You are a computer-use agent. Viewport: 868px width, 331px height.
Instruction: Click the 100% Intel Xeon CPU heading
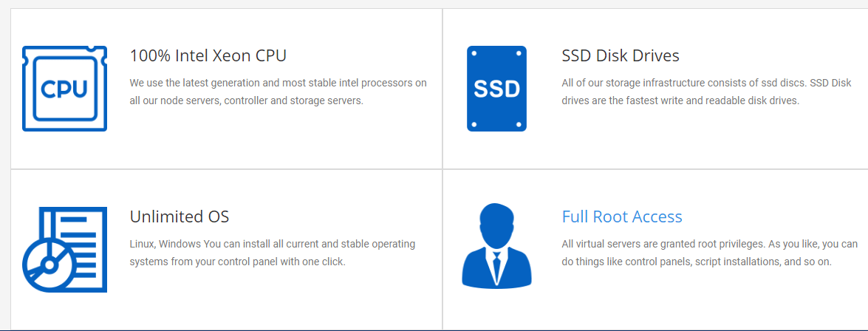point(208,56)
